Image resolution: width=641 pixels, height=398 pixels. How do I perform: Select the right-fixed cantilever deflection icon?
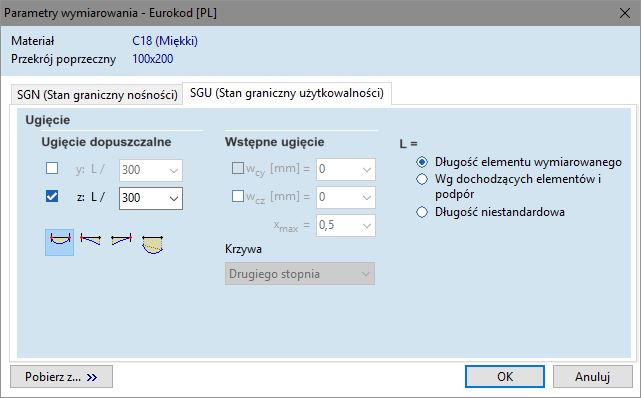click(x=121, y=239)
